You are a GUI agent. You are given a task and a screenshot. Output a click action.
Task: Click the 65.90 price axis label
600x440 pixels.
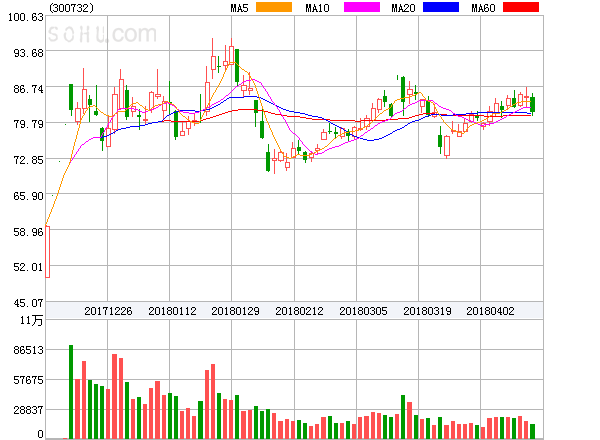(29, 196)
